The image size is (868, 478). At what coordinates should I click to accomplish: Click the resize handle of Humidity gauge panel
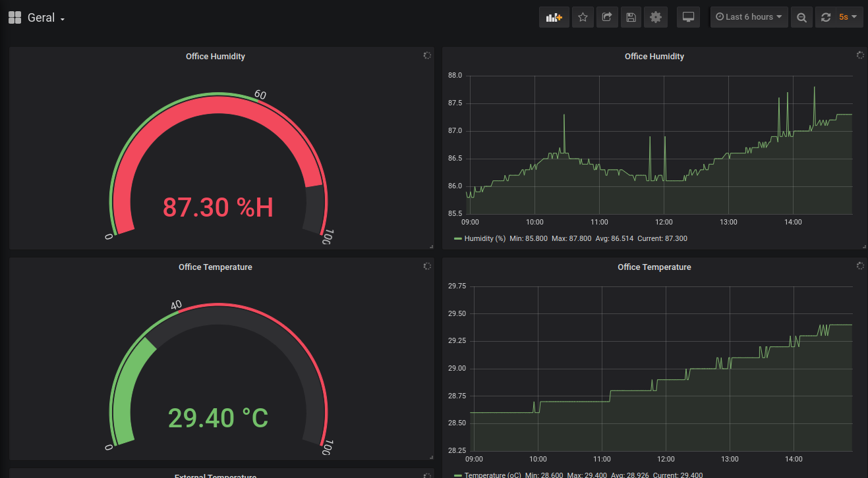point(431,246)
